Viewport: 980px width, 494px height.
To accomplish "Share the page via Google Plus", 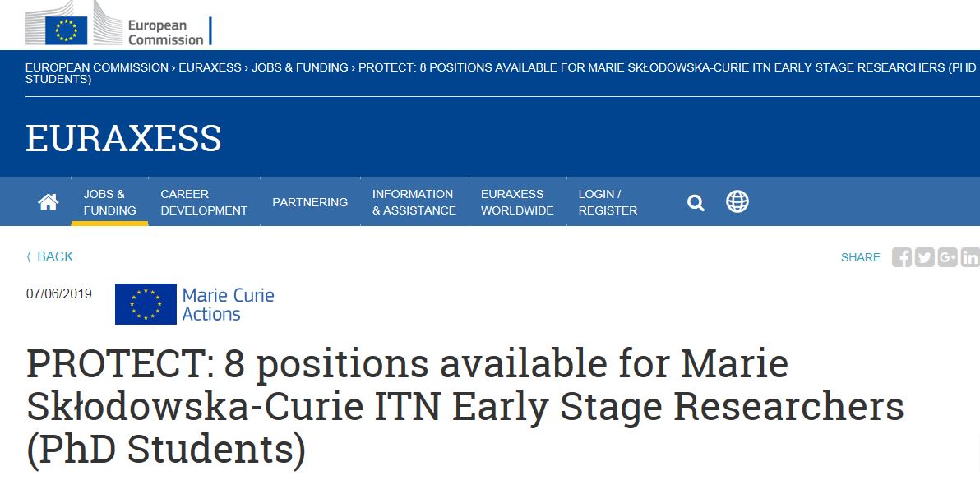I will point(948,257).
